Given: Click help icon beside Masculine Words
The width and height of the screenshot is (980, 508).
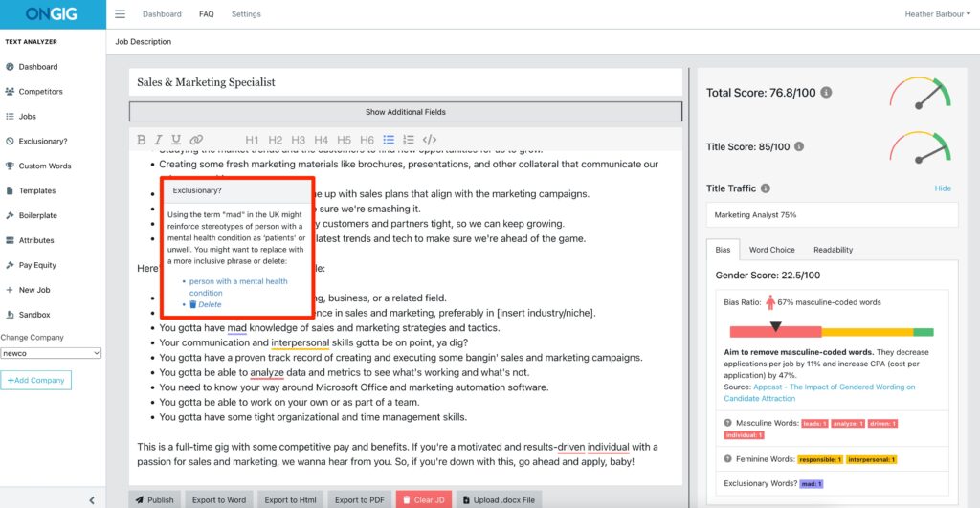Looking at the screenshot, I should click(727, 423).
